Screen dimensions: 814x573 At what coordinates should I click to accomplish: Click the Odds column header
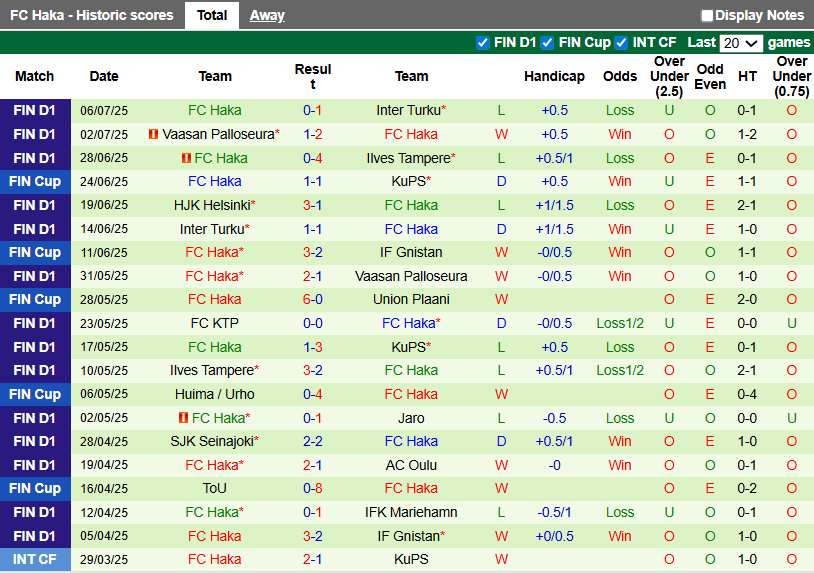point(620,76)
